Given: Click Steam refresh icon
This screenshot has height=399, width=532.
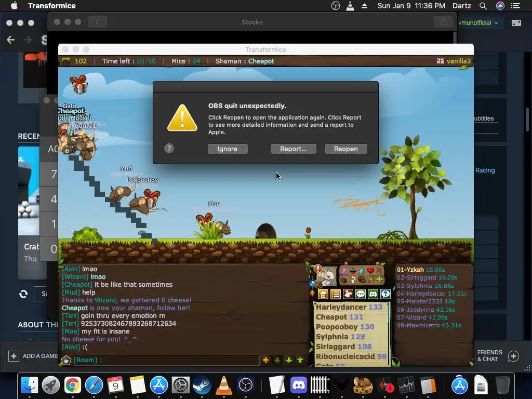Looking at the screenshot, I should click(x=23, y=294).
